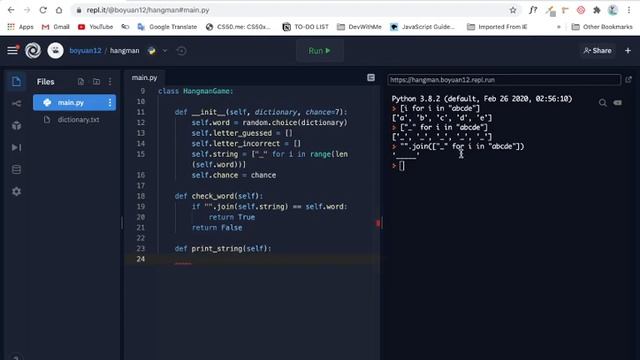Open the JavaScript Guide bookmark
The height and width of the screenshot is (360, 640).
point(422,27)
